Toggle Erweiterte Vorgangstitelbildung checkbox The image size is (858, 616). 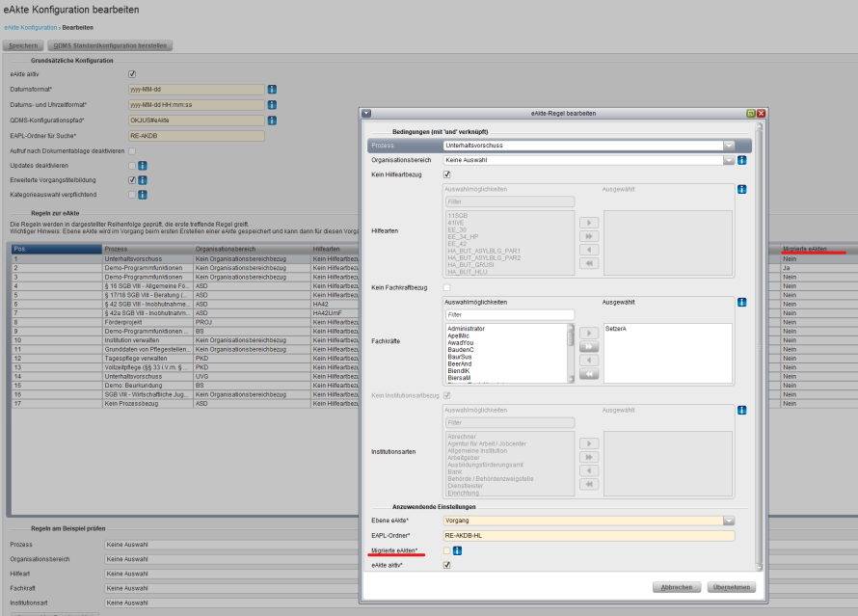tap(132, 180)
